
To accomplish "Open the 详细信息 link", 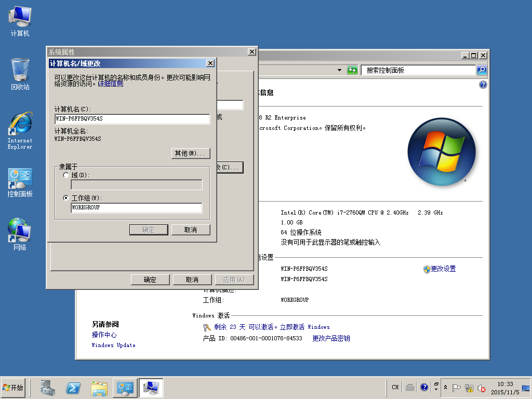I will [111, 84].
